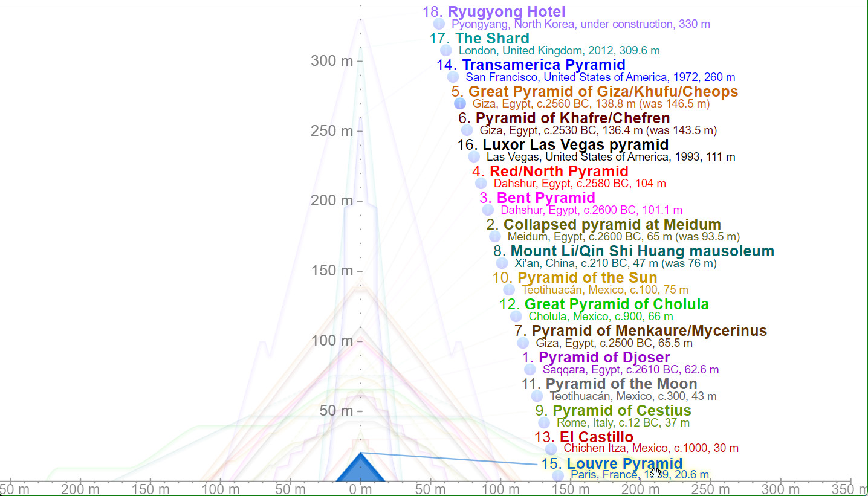Open the Great Pyramid of Cholula entry
Viewport: 868px width, 496px height.
[616, 304]
